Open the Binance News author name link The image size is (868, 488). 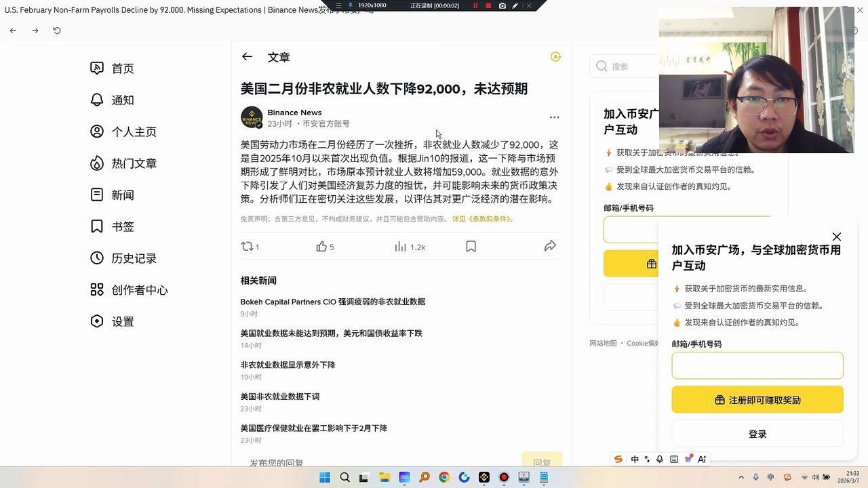click(294, 113)
